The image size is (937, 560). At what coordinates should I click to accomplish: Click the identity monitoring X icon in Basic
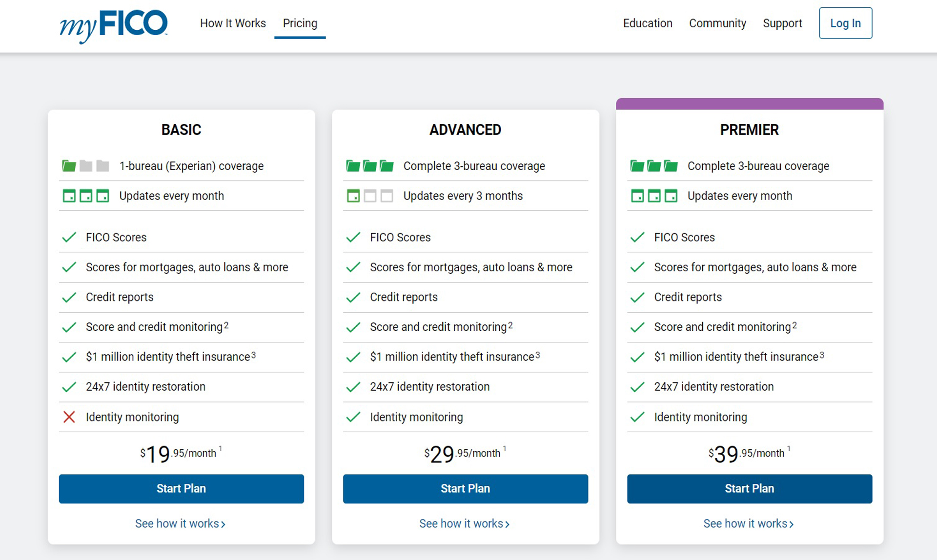(x=68, y=417)
